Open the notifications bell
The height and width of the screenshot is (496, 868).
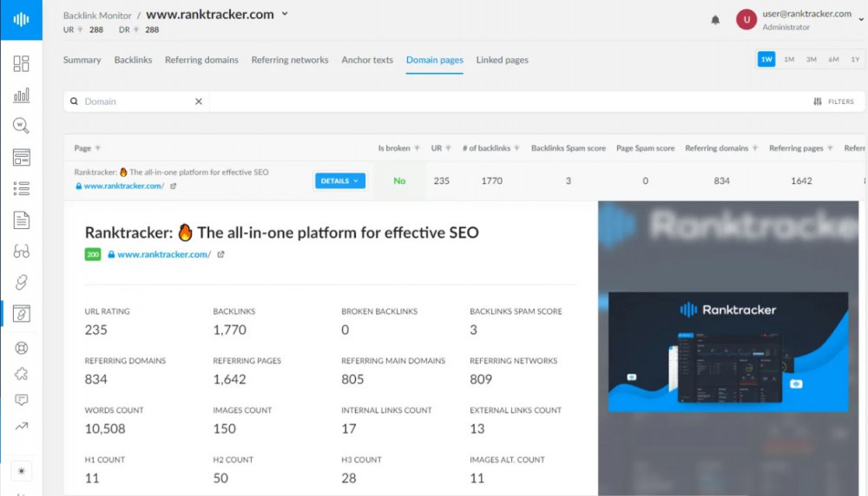[715, 20]
